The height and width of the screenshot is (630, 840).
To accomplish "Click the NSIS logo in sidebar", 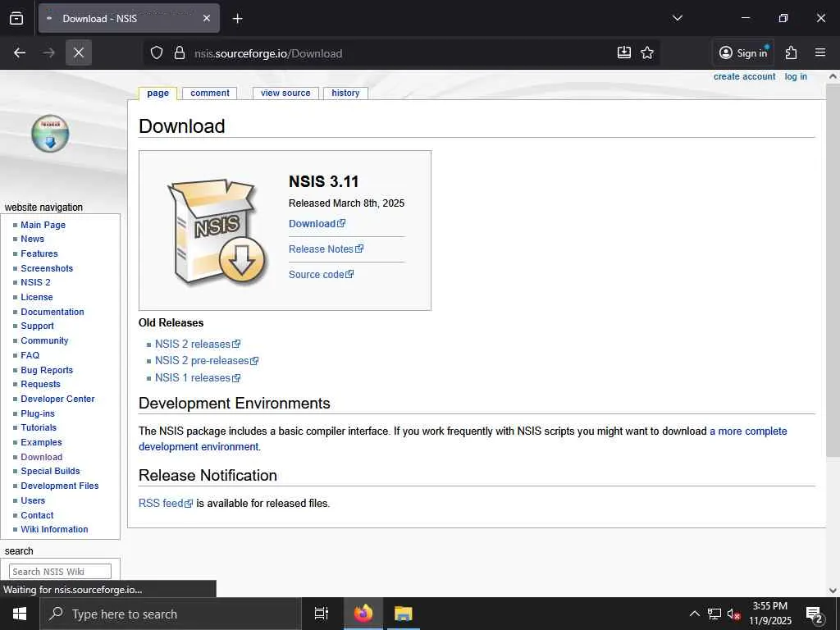I will pos(50,134).
